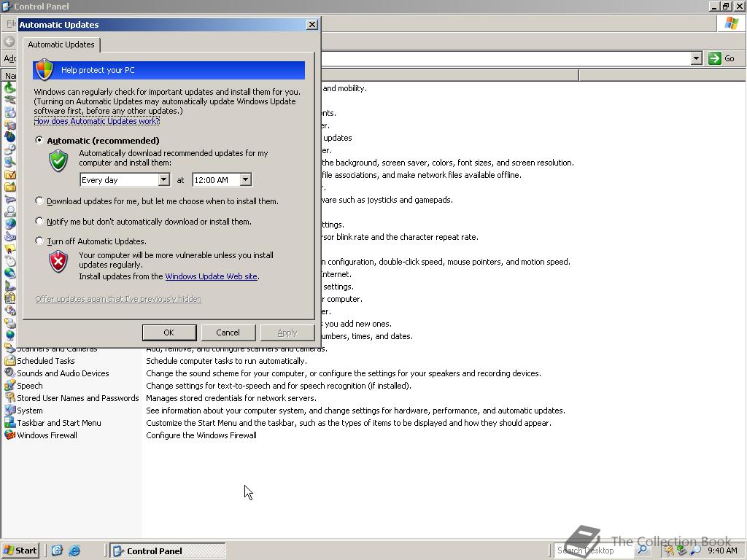This screenshot has width=747, height=560.
Task: Expand the Control Panel address bar dropdown
Action: [697, 58]
